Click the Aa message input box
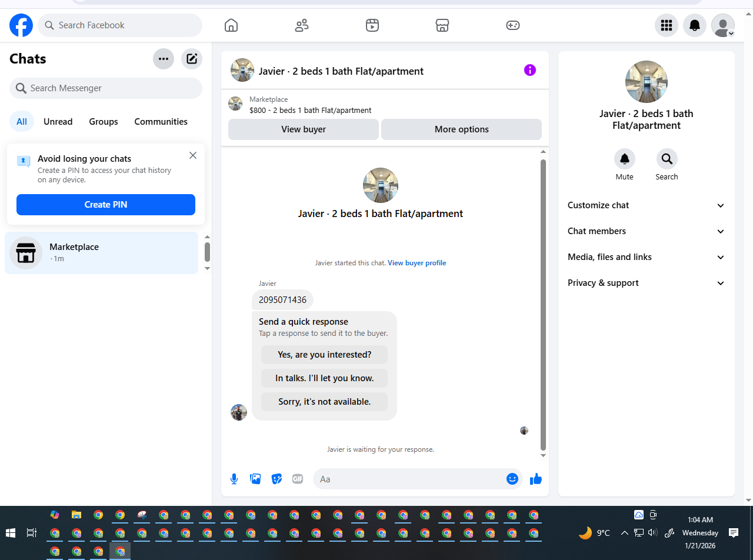 coord(411,479)
